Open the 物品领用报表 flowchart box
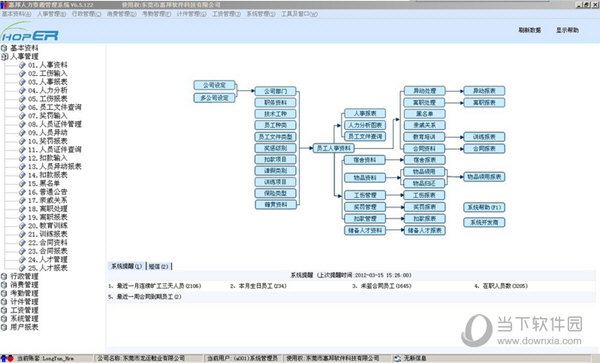Viewport: 600px width, 363px height. pos(484,177)
